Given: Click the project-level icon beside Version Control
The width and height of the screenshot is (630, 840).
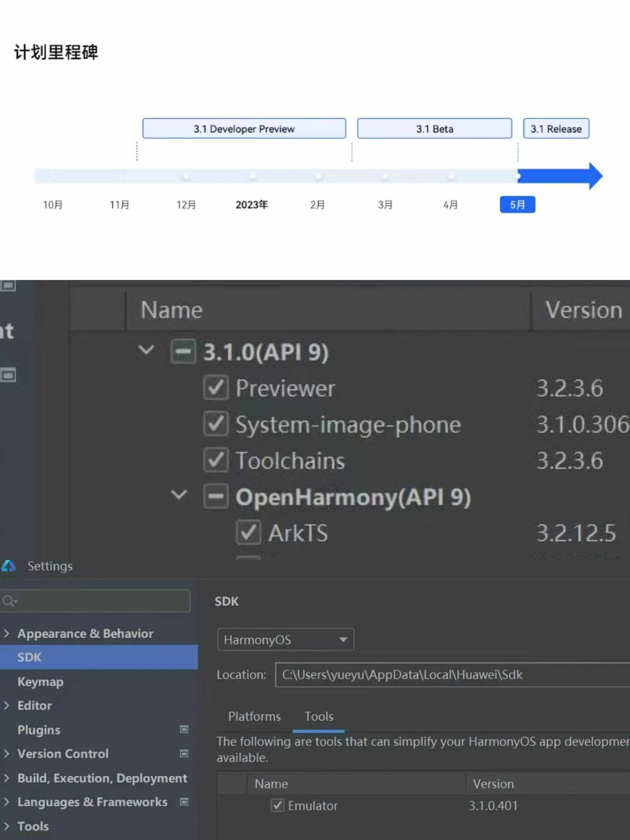Looking at the screenshot, I should pyautogui.click(x=184, y=753).
